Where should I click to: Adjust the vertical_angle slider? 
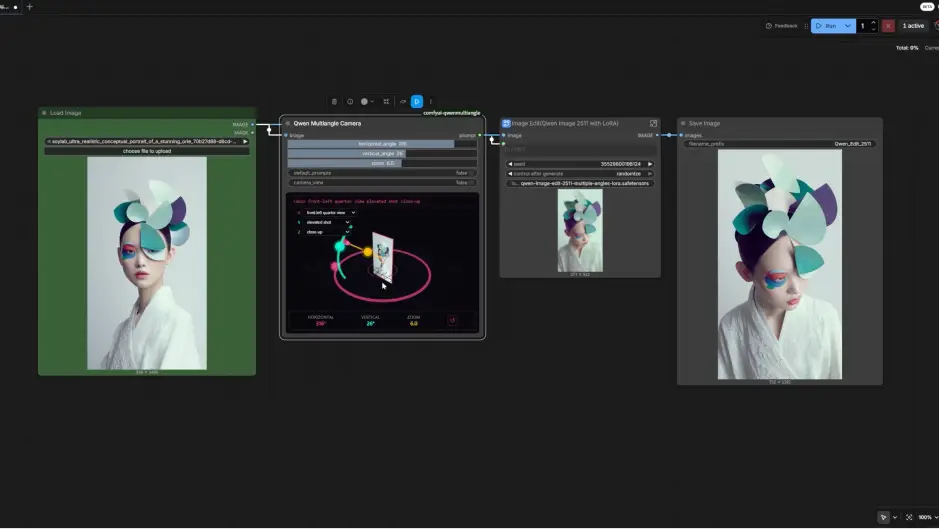pyautogui.click(x=382, y=153)
